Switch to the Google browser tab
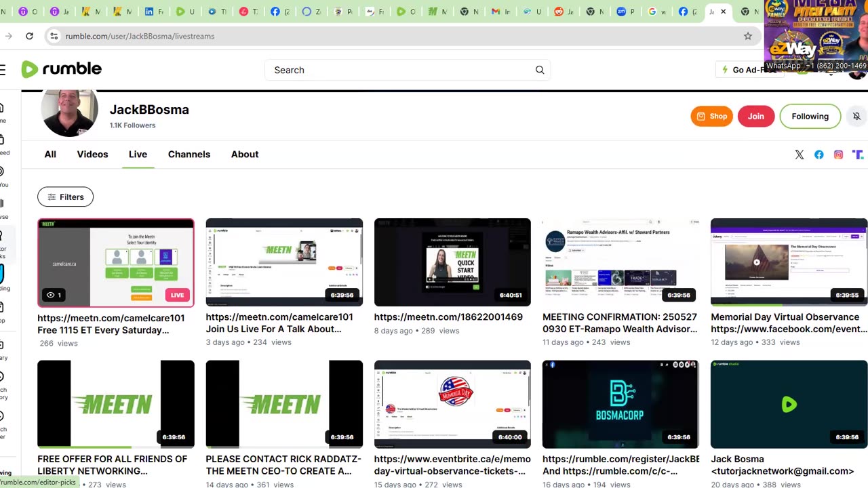The height and width of the screenshot is (488, 868). click(652, 12)
